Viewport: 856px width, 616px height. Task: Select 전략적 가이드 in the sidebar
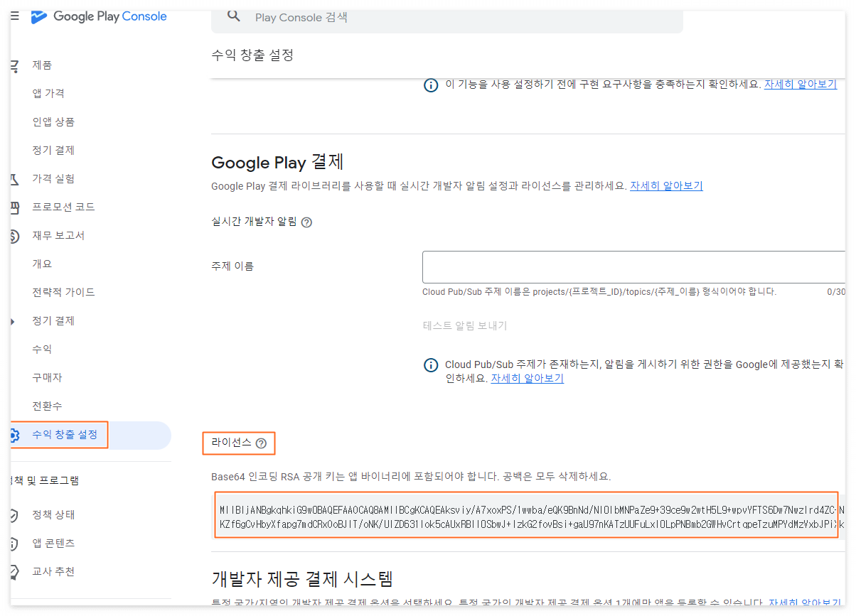point(63,292)
